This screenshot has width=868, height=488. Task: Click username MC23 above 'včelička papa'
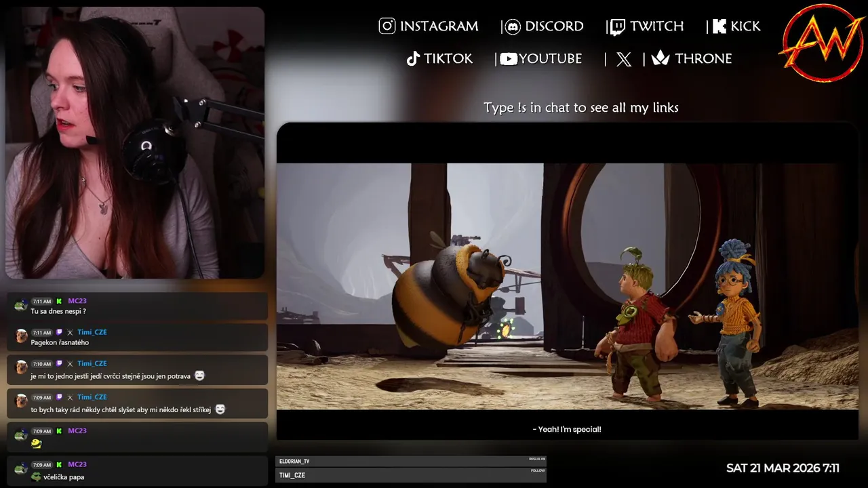tap(77, 464)
